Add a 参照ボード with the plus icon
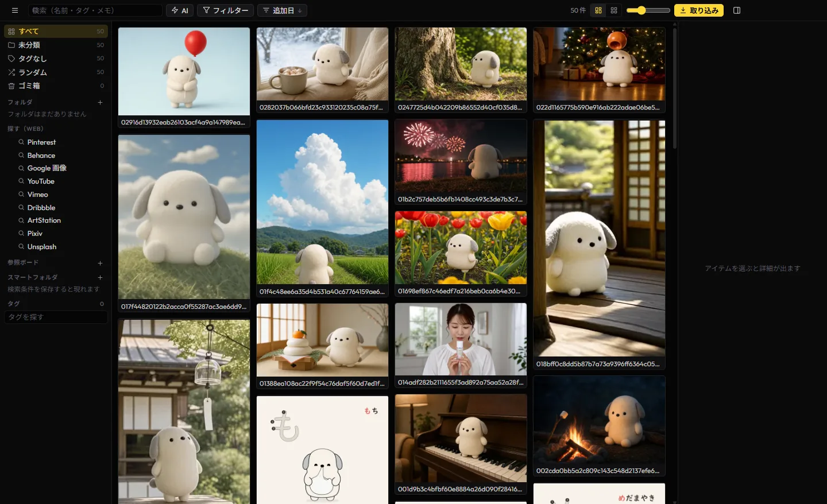Image resolution: width=827 pixels, height=504 pixels. tap(100, 263)
